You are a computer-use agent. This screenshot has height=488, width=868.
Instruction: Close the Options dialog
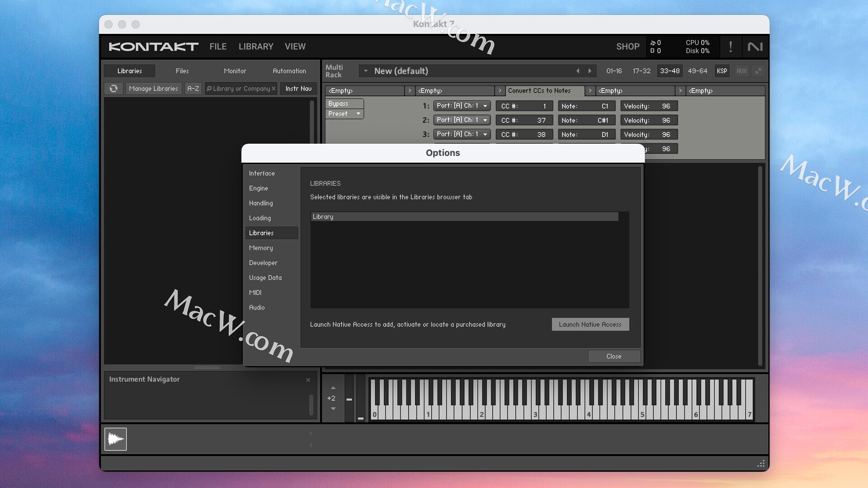[614, 356]
